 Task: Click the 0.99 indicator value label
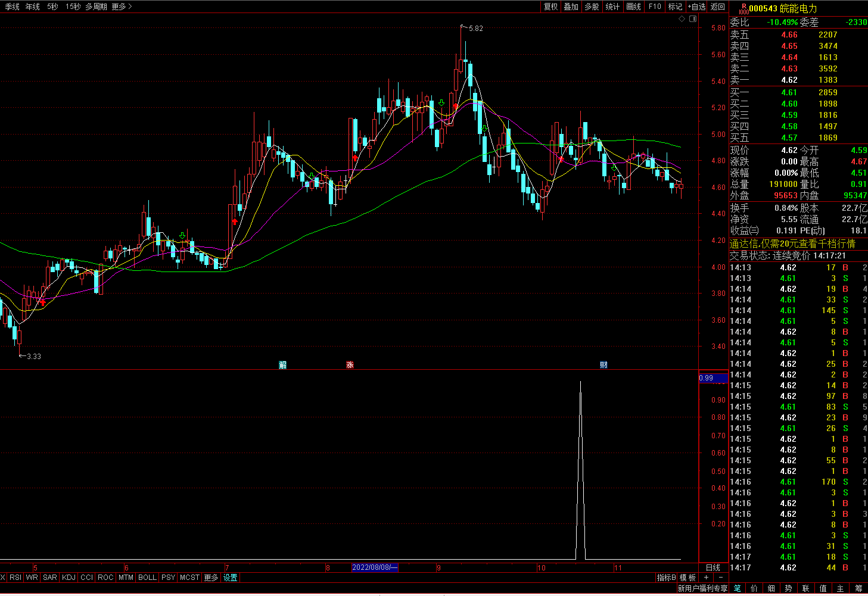coord(713,378)
